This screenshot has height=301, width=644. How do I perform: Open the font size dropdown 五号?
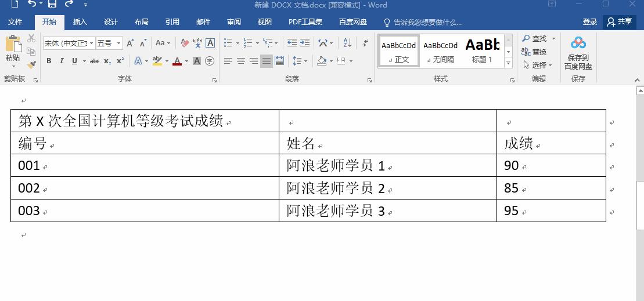click(x=109, y=43)
